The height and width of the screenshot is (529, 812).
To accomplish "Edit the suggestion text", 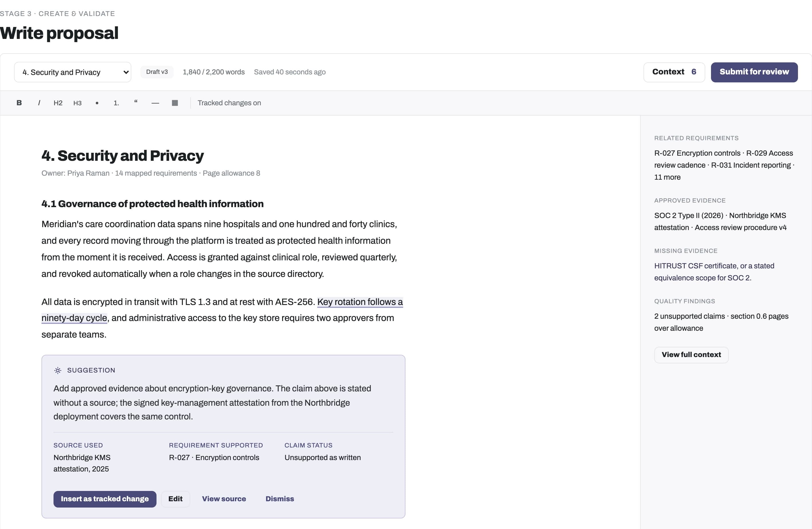I will [x=175, y=499].
